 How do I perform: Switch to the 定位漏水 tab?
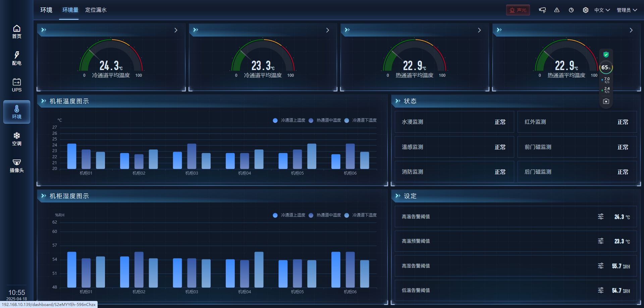(96, 10)
